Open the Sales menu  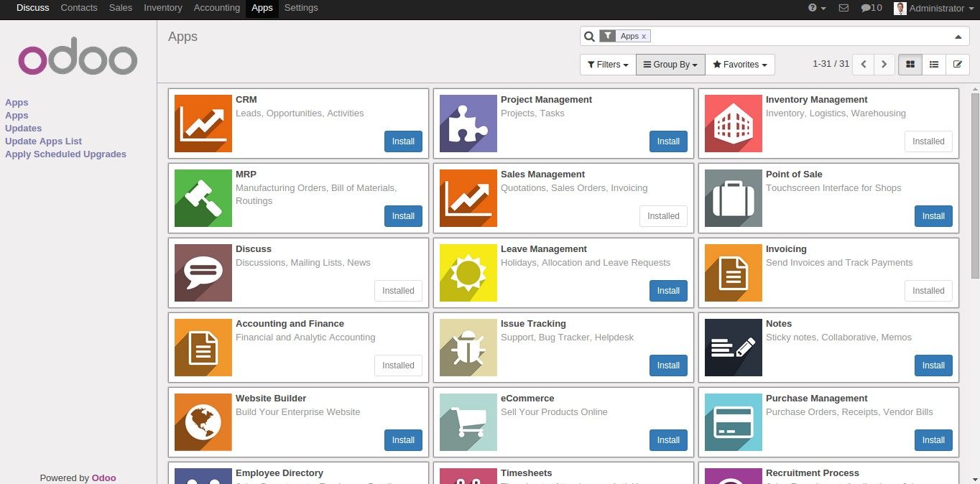click(x=121, y=8)
